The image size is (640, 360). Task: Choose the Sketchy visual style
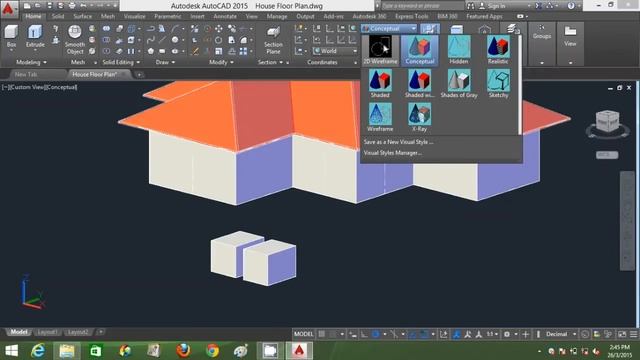pos(498,84)
